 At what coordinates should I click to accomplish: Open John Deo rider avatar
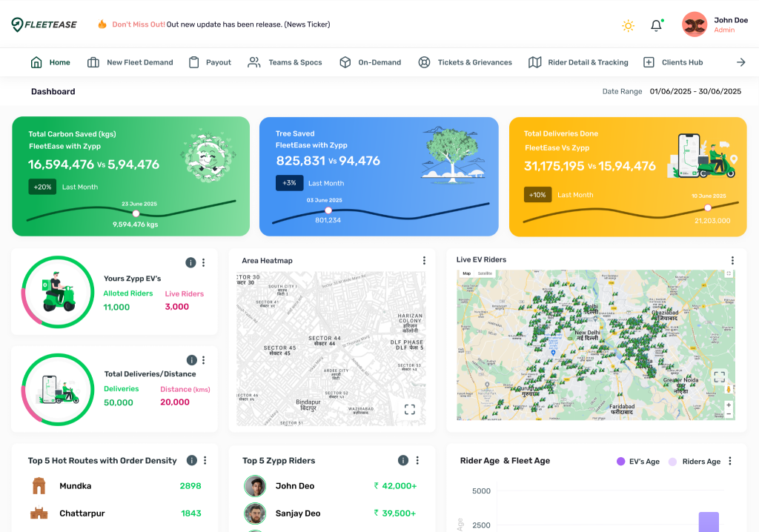tap(255, 486)
